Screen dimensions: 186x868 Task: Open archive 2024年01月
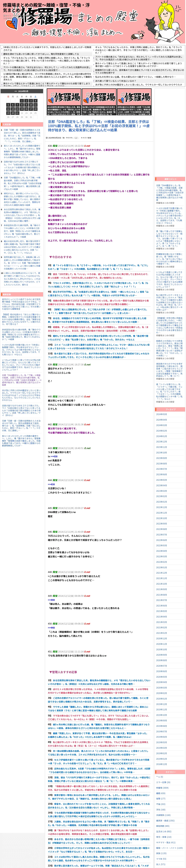click(x=161, y=436)
